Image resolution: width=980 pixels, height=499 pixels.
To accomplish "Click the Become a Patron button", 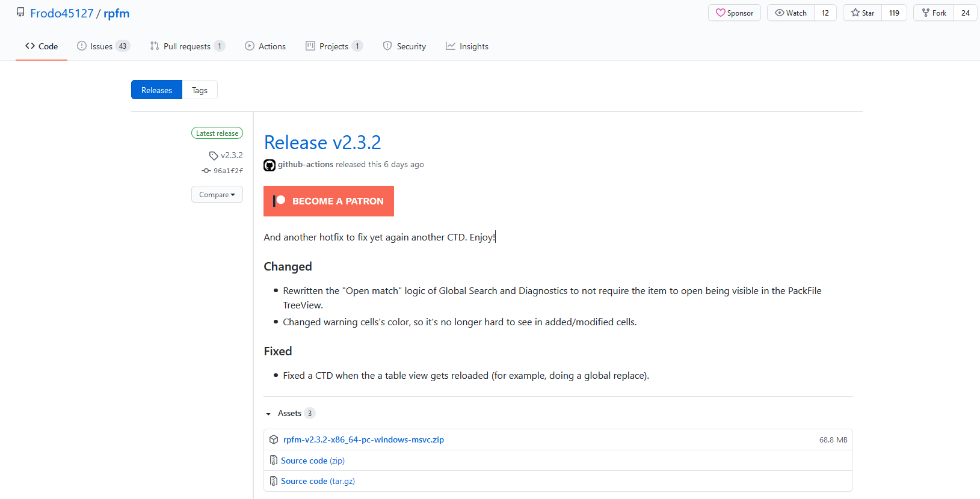I will click(x=328, y=201).
